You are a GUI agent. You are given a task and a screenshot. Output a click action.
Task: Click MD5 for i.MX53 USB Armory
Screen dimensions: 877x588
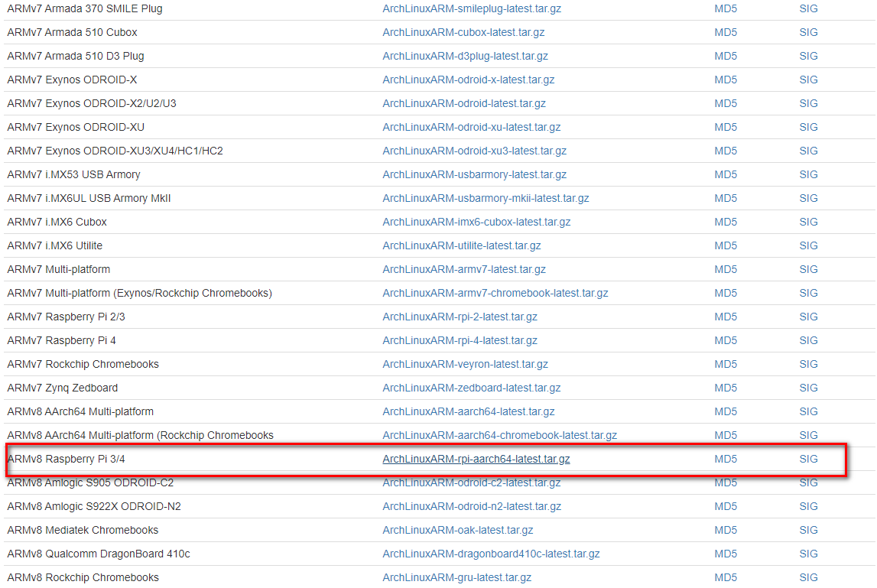point(726,174)
